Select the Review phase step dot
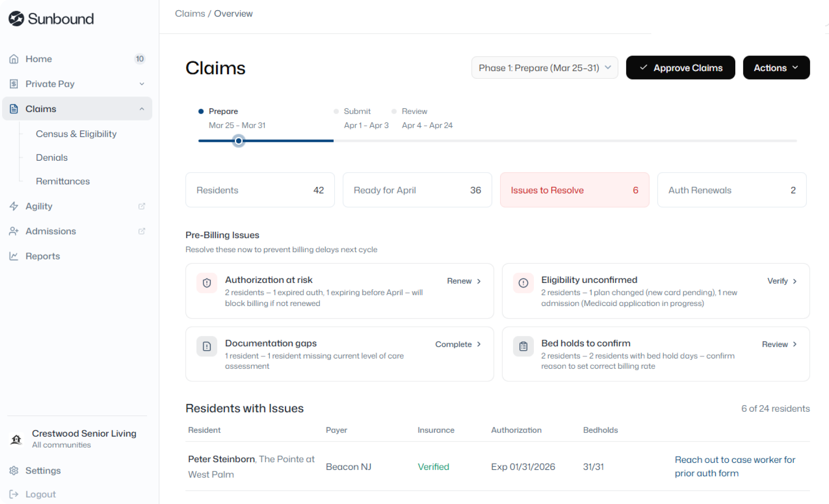 click(x=394, y=111)
